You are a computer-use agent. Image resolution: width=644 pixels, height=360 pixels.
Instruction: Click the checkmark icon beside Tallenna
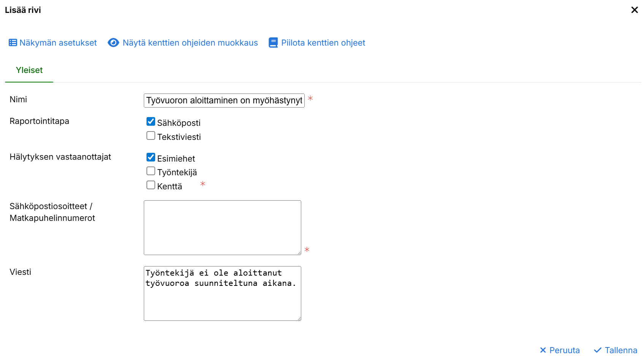tap(598, 350)
